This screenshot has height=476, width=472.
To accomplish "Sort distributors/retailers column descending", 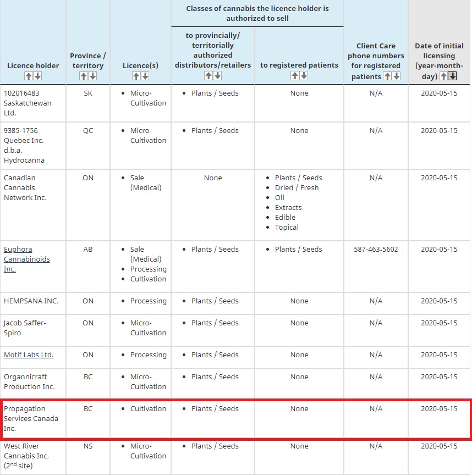I will 217,76.
